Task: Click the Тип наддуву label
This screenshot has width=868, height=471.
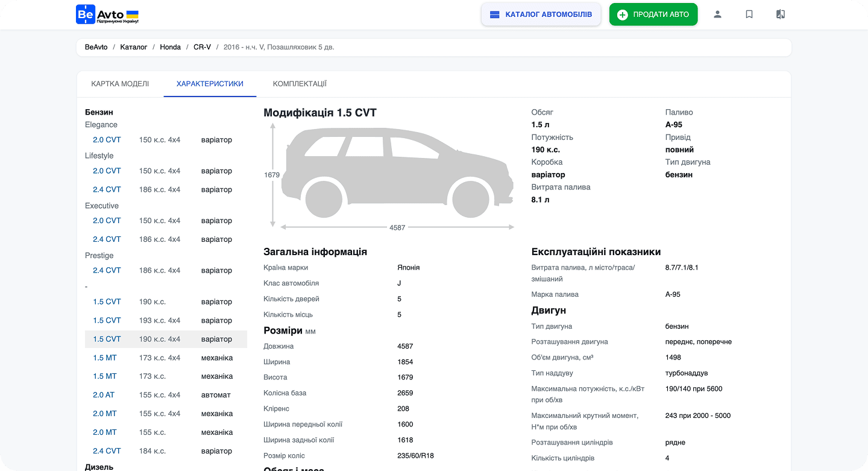Action: pyautogui.click(x=552, y=373)
